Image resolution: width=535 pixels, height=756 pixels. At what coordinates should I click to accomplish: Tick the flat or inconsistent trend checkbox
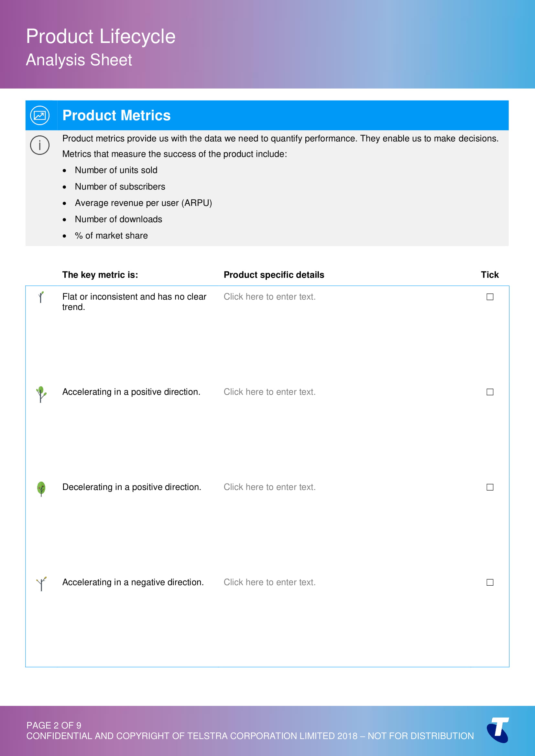coord(490,297)
